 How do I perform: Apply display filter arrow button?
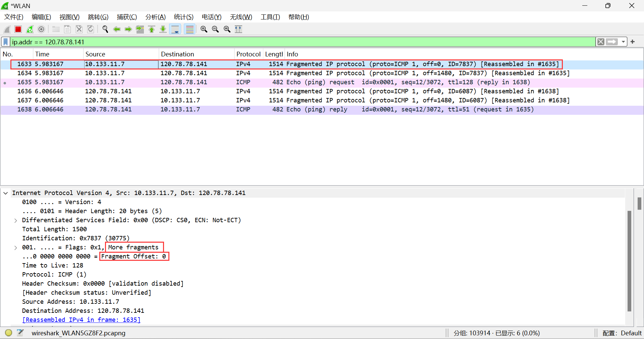(x=612, y=42)
